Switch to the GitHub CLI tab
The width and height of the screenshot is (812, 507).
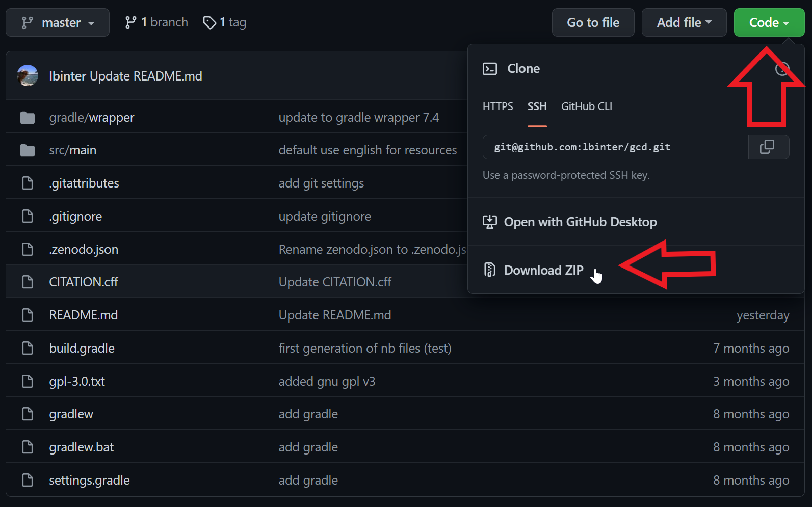587,106
